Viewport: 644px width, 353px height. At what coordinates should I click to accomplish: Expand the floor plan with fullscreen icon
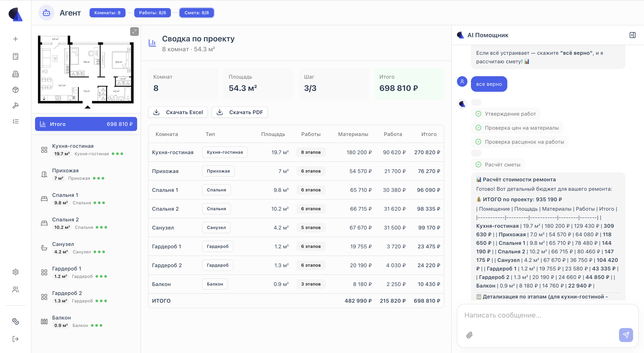coord(134,32)
